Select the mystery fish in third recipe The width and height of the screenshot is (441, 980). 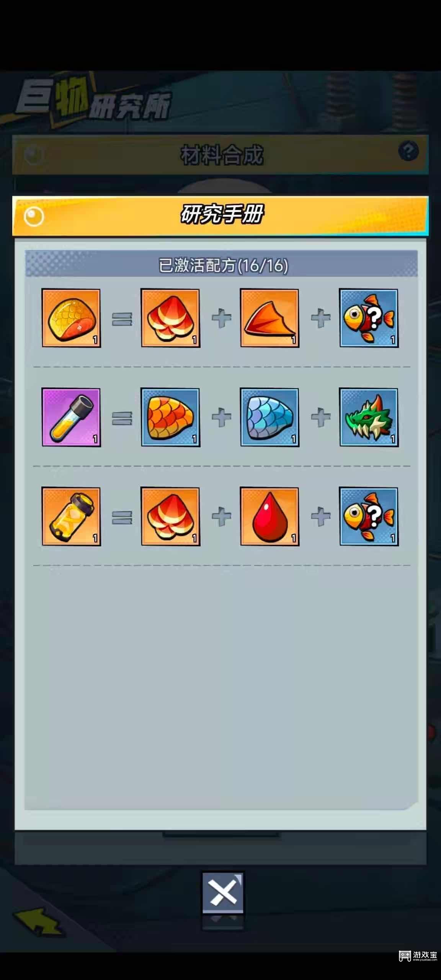tap(369, 516)
